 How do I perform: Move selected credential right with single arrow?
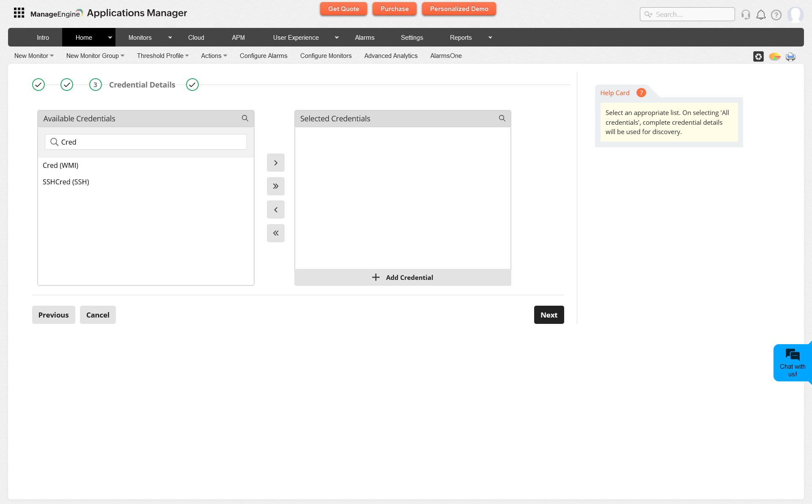(x=276, y=163)
